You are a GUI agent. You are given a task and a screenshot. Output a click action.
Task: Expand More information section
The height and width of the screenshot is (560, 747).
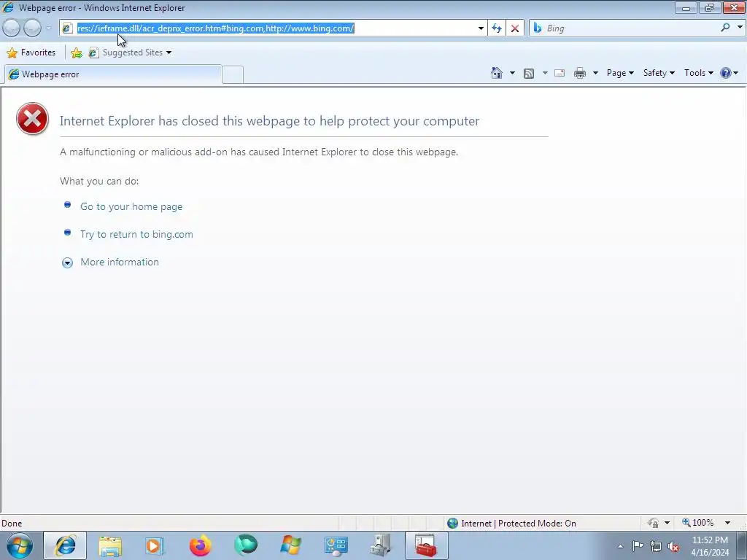(x=120, y=262)
